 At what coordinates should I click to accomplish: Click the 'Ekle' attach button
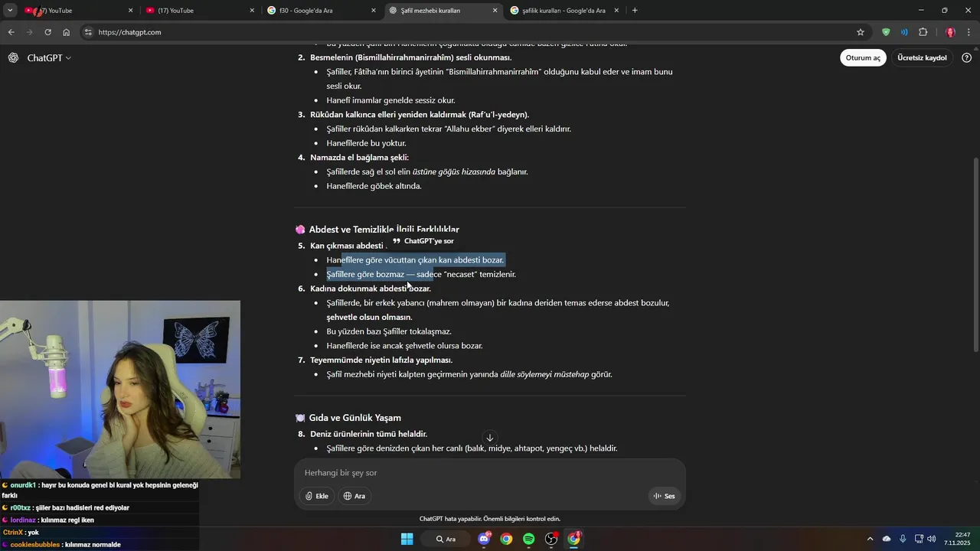pos(316,496)
